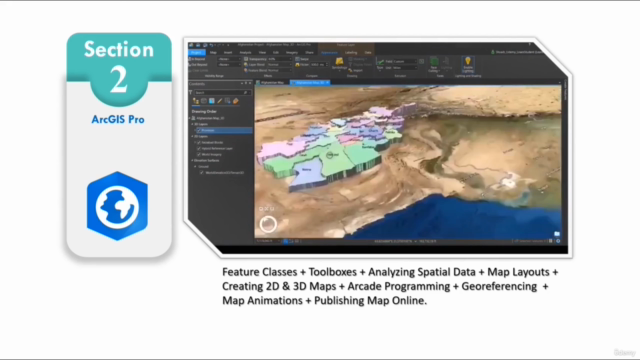This screenshot has width=640, height=360.
Task: Select List By Editing pencil icon
Action: 220,101
